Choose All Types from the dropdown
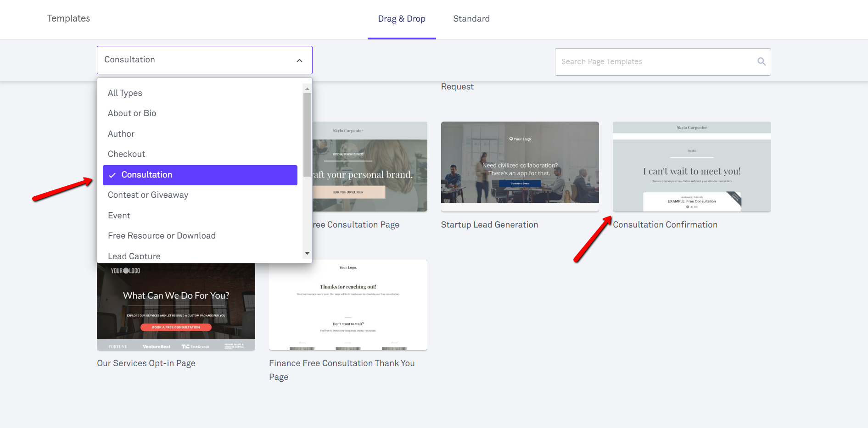This screenshot has width=868, height=428. coord(125,93)
